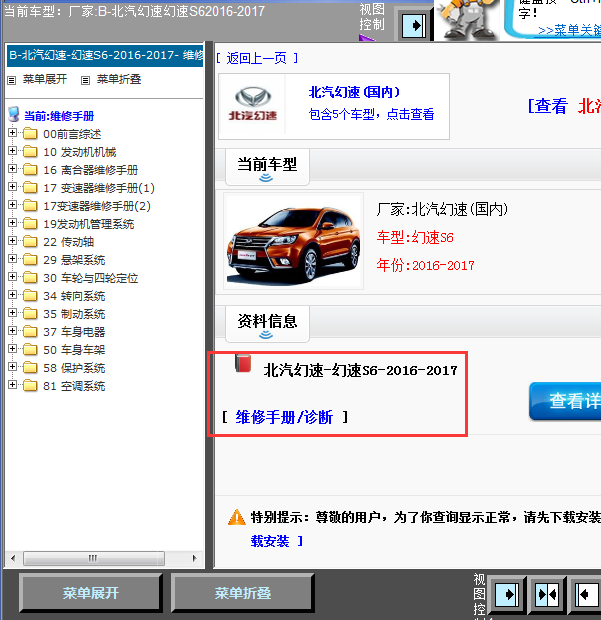
Task: Click the bottom 菜单展开 button
Action: coord(91,593)
